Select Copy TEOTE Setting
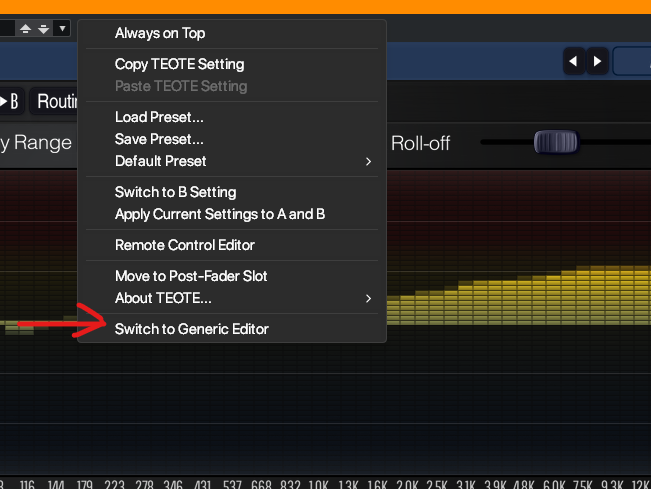Screen dimensions: 651x489 179,64
